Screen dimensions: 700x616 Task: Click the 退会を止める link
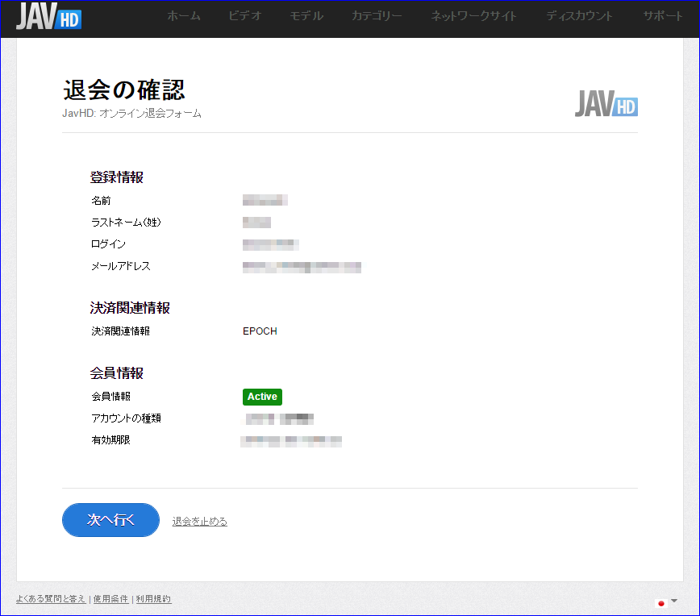point(200,522)
